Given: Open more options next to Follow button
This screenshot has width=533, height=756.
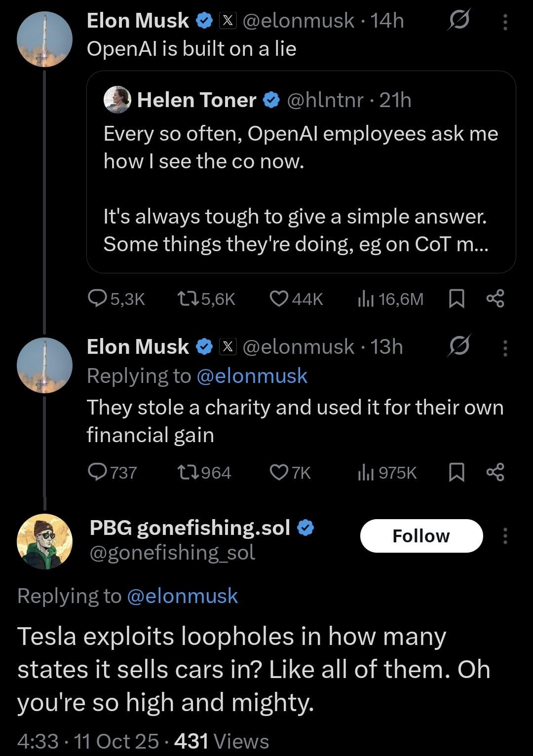Looking at the screenshot, I should tap(505, 536).
